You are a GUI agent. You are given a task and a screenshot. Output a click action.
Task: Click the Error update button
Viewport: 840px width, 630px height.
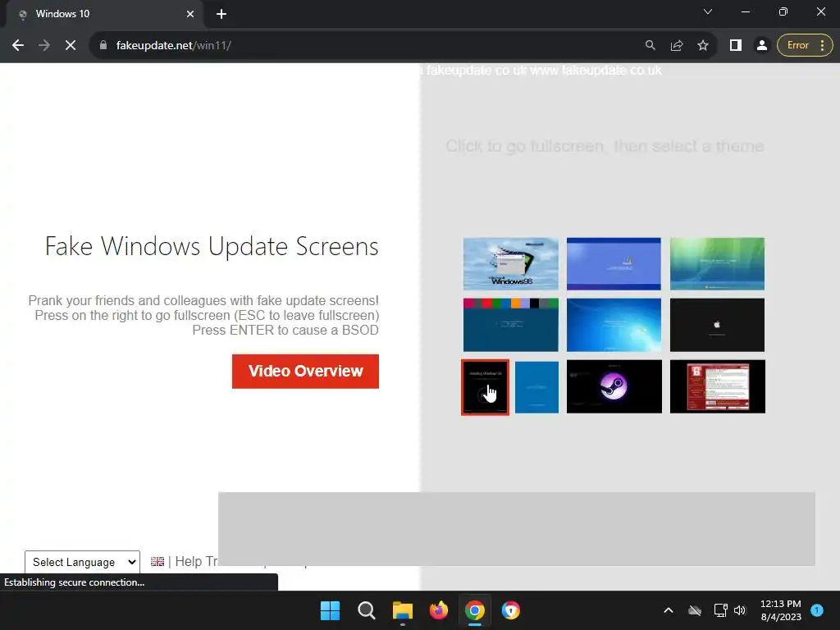[x=805, y=46]
